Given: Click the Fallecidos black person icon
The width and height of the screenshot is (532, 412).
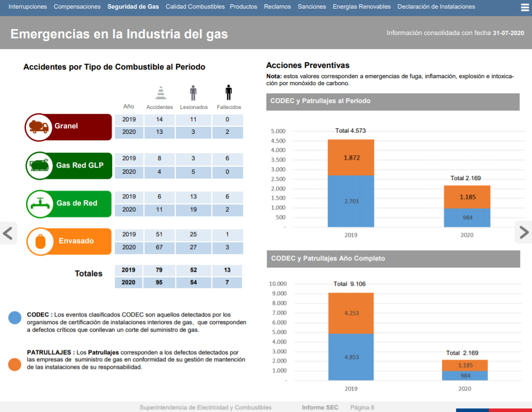Looking at the screenshot, I should tap(229, 92).
